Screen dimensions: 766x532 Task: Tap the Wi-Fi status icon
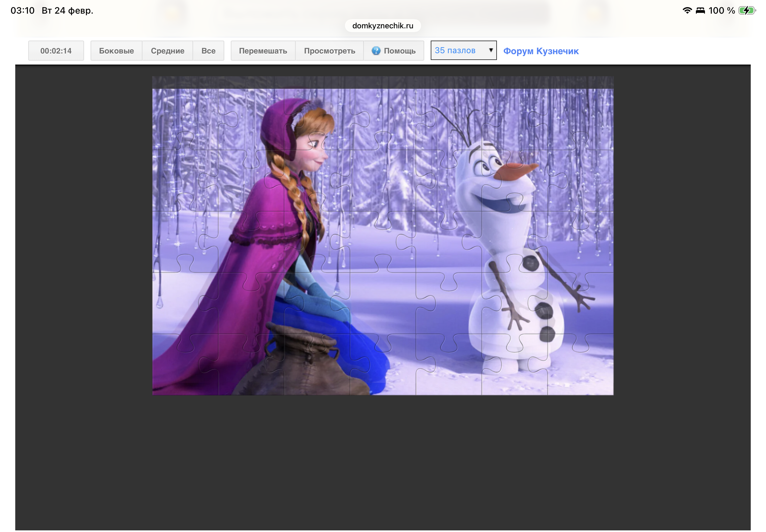click(687, 10)
